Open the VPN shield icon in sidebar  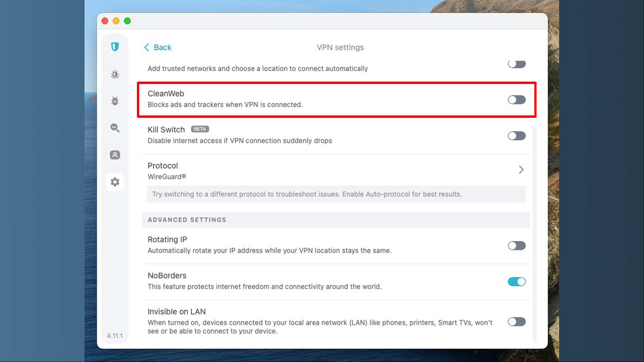(115, 47)
